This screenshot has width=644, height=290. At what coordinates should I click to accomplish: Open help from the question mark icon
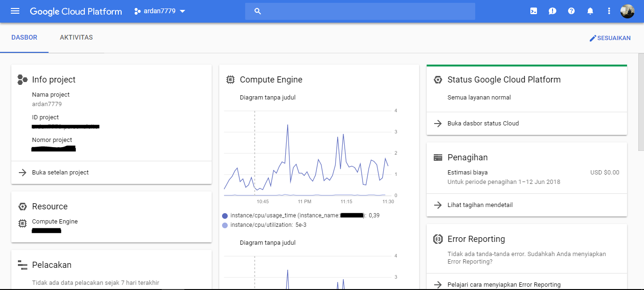[571, 10]
